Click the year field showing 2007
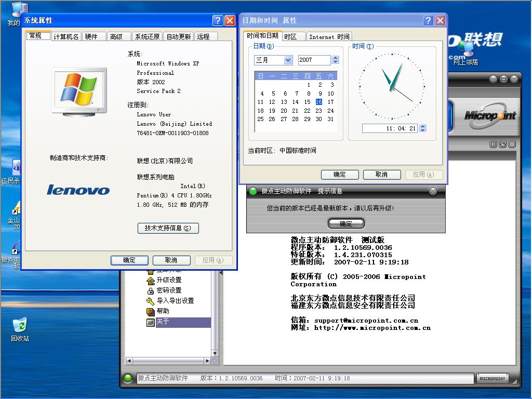The image size is (532, 399). (x=314, y=60)
